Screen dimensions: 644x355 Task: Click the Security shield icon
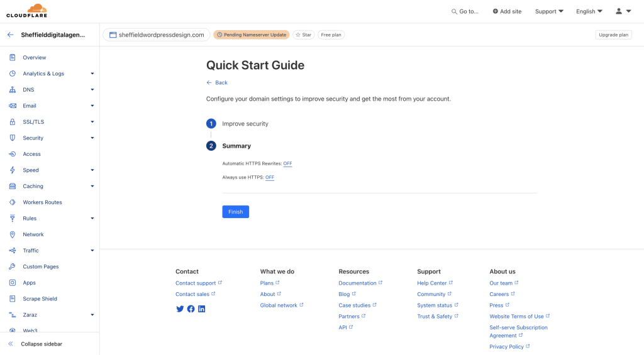13,138
